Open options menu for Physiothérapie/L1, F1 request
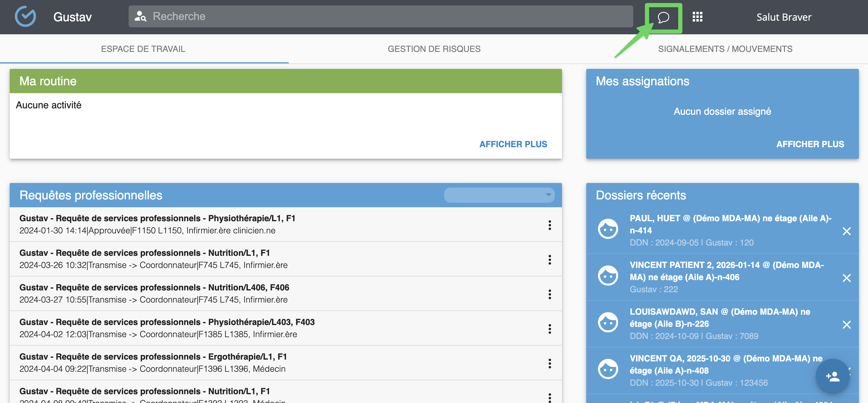The width and height of the screenshot is (868, 403). pyautogui.click(x=549, y=225)
